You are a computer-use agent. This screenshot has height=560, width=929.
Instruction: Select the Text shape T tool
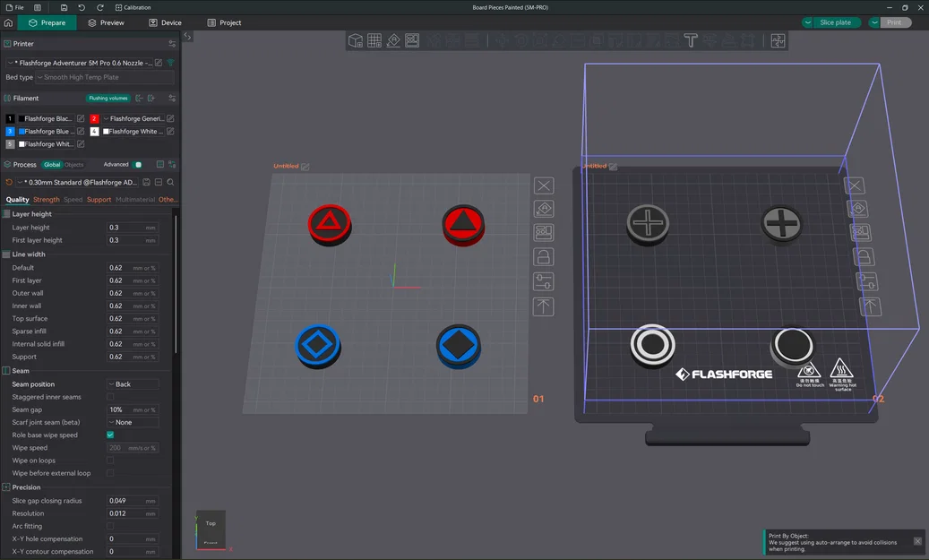click(x=691, y=40)
